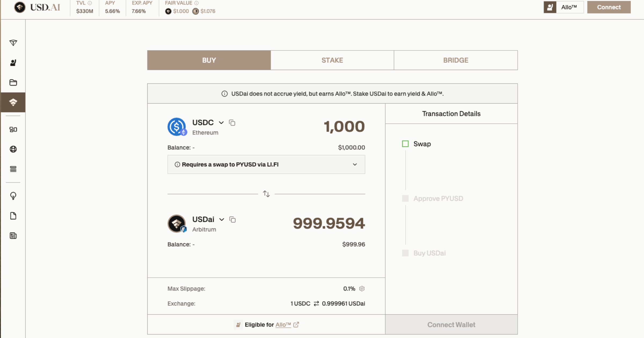Switch to the STAKE tab
The image size is (644, 338).
click(332, 60)
